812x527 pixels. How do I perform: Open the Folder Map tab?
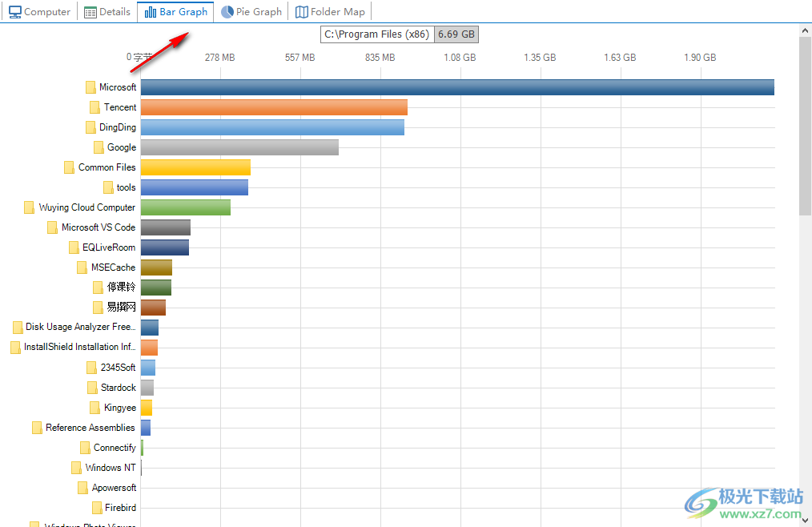[330, 11]
